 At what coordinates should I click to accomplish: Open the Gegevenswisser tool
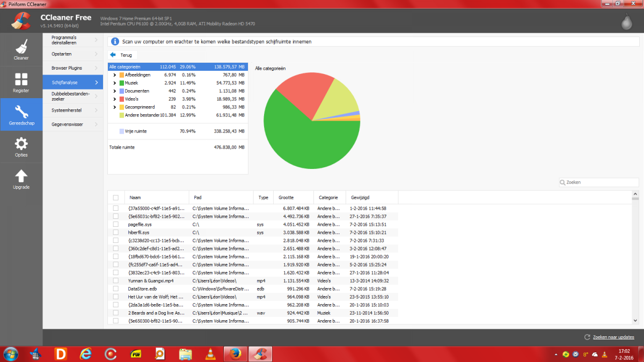pos(72,124)
